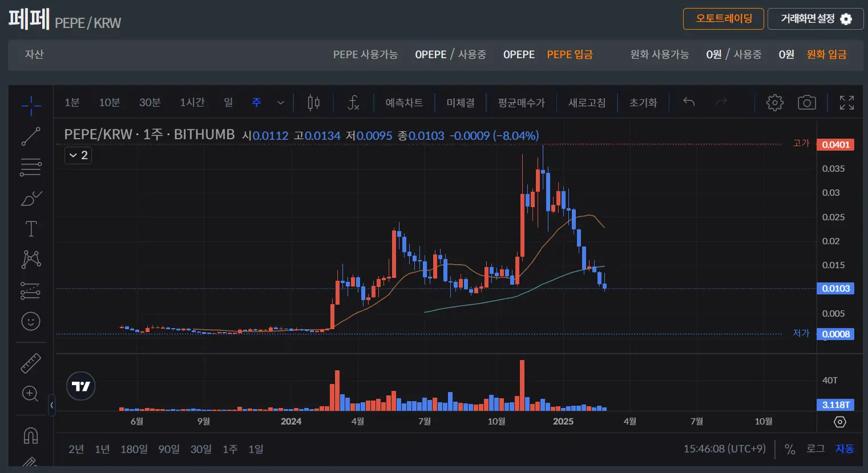Toggle the magnet snap mode
Screen dimensions: 868x473
(31, 435)
